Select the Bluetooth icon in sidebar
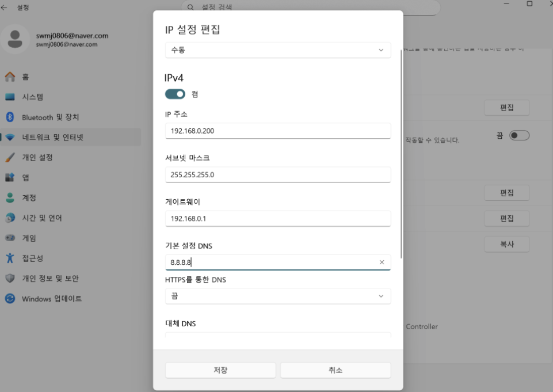Screen dimensions: 553x392 point(10,117)
